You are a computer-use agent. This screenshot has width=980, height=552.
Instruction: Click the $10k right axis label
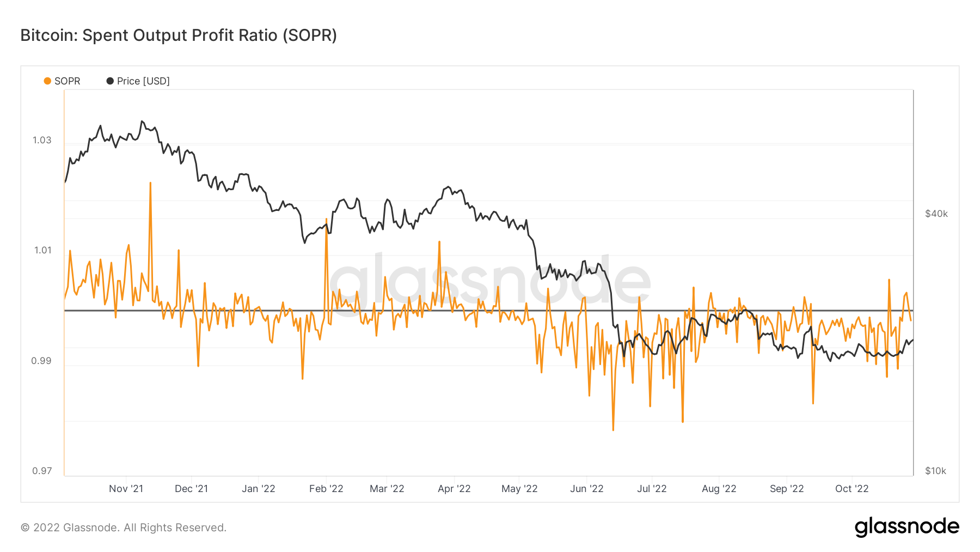(x=935, y=471)
